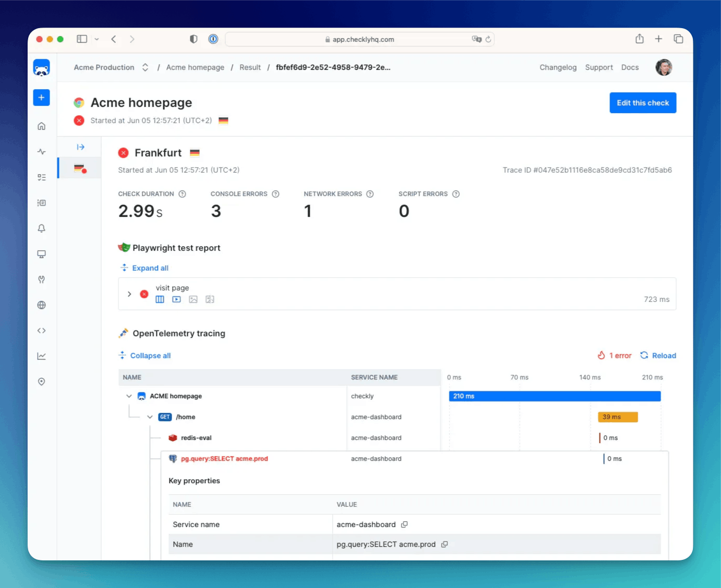Show Safari tab overview icon

point(678,39)
